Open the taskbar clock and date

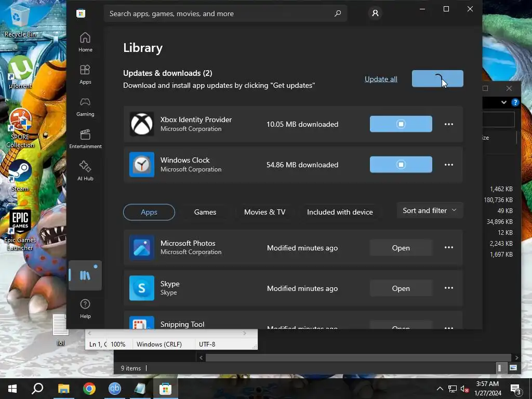click(487, 389)
